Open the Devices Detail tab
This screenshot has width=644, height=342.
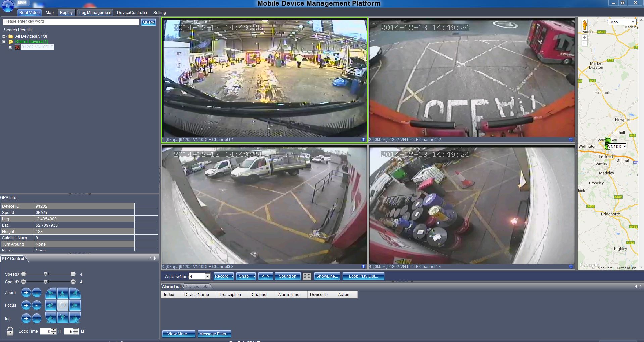pyautogui.click(x=197, y=287)
